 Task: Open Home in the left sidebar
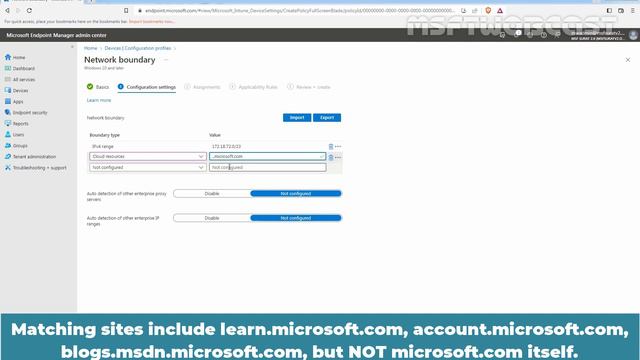18,58
